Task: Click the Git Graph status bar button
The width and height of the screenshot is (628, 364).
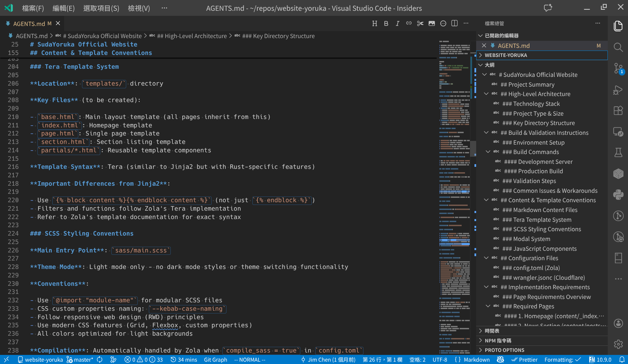Action: tap(215, 360)
